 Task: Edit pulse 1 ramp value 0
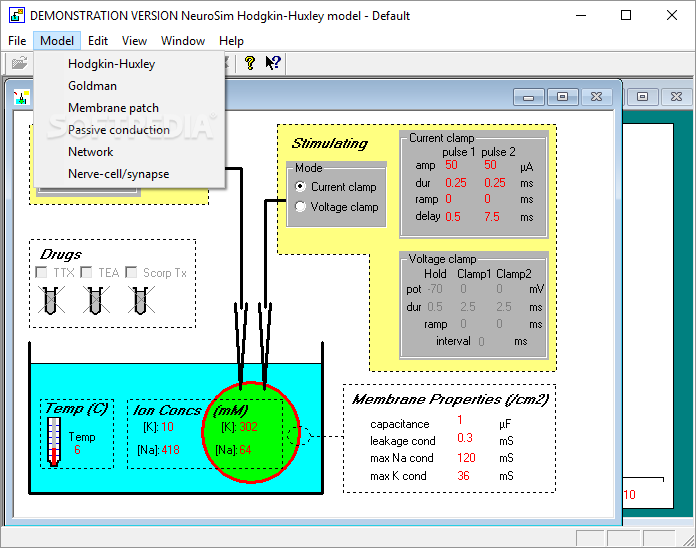(x=448, y=199)
